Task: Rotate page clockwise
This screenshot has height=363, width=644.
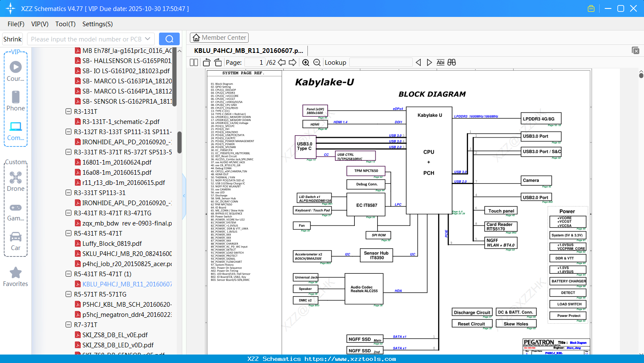Action: click(218, 63)
